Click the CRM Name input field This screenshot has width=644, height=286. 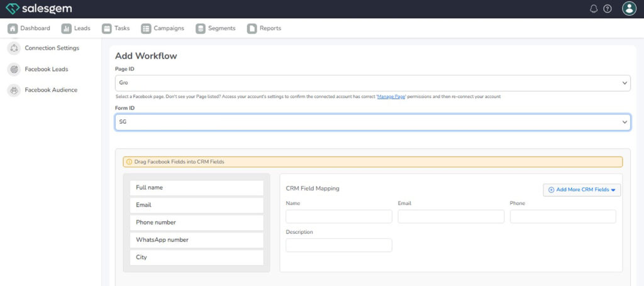[x=338, y=216]
